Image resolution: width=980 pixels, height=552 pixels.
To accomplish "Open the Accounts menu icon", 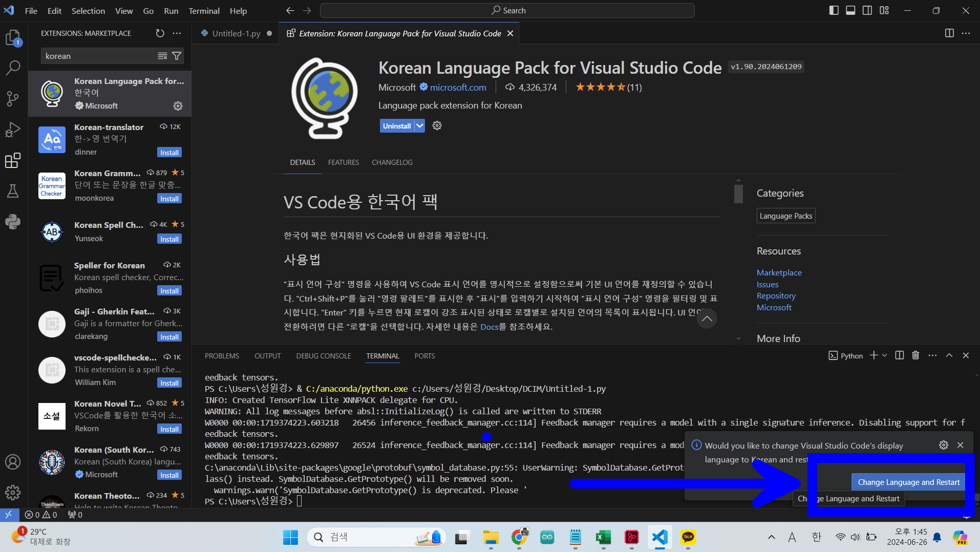I will 13,462.
